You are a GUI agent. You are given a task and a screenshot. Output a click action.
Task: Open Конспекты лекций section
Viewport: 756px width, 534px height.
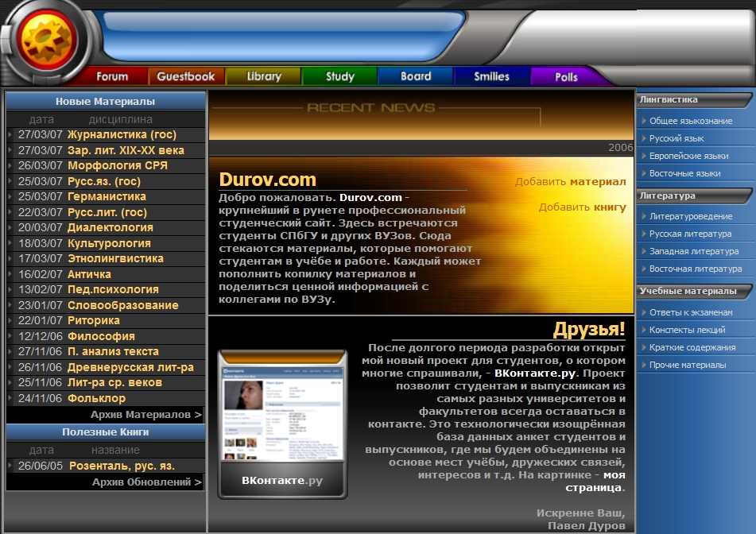click(687, 330)
